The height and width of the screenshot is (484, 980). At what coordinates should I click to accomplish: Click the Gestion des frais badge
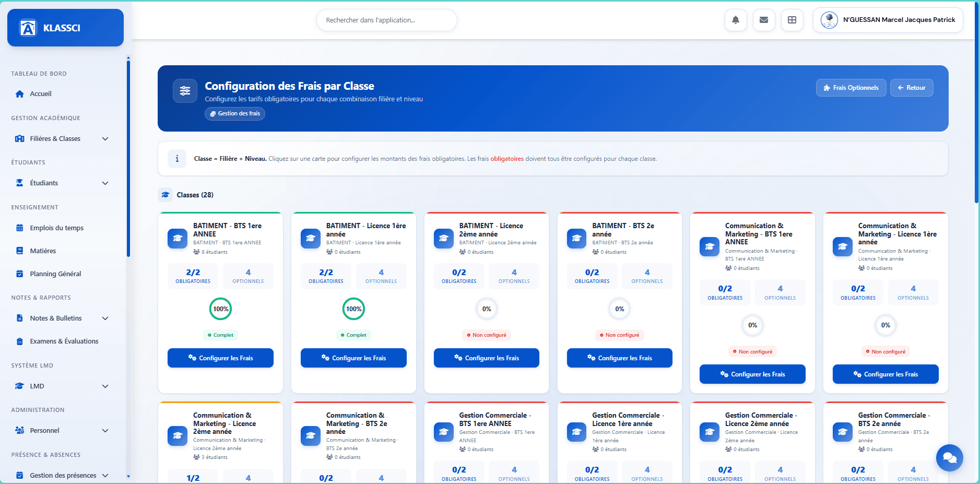tap(235, 113)
